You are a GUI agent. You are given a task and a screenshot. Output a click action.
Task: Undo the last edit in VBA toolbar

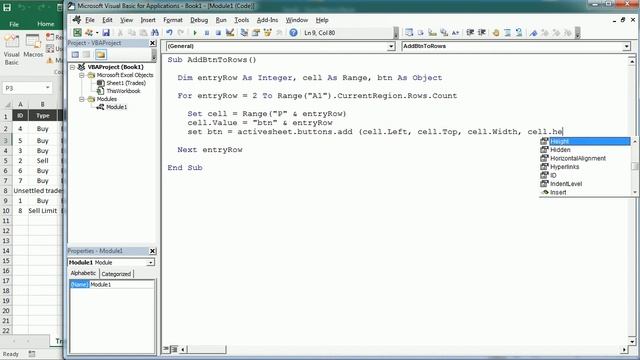(169, 33)
